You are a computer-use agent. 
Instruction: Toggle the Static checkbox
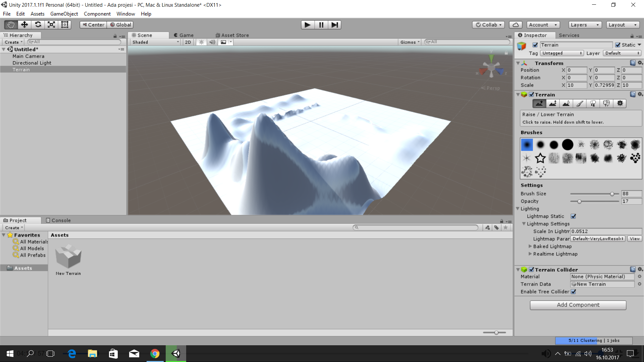coord(618,45)
